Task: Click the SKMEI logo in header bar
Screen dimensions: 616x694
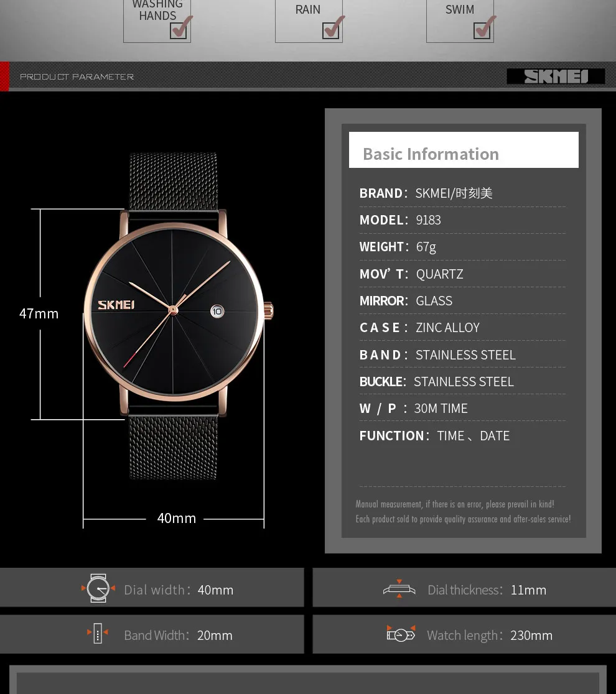Action: click(556, 76)
